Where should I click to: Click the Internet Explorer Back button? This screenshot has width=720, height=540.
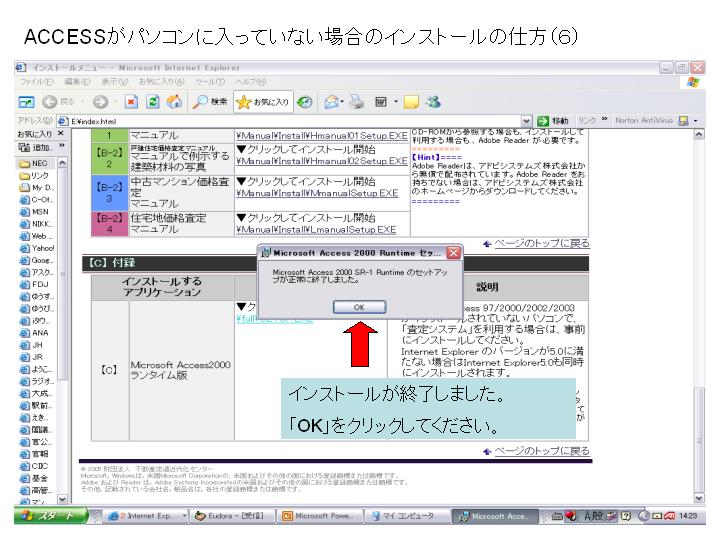[58, 101]
